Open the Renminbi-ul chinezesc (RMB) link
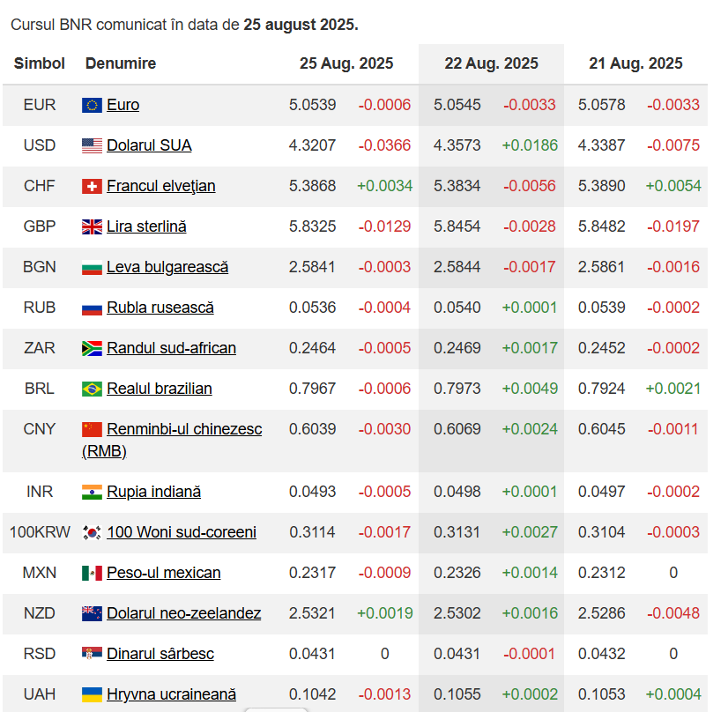The width and height of the screenshot is (728, 712). (x=172, y=440)
